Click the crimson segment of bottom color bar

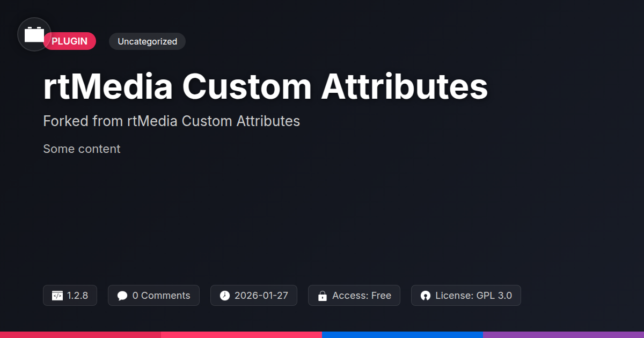(80, 334)
